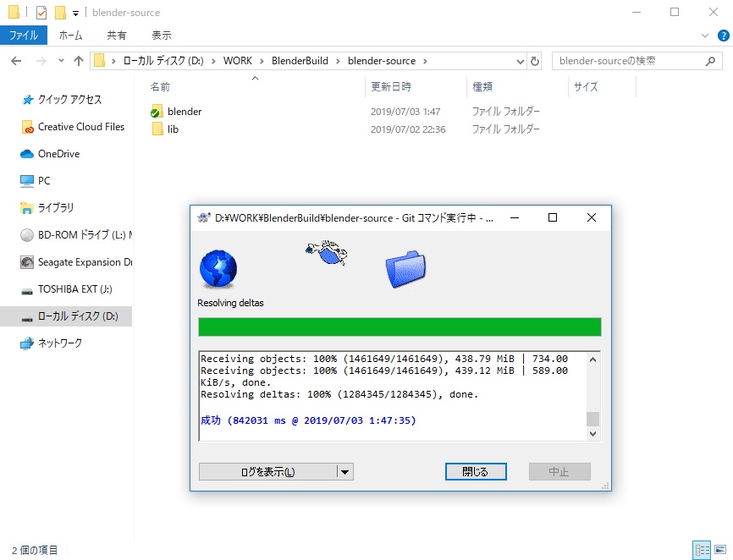Click the properties checkmark icon in the title bar
The image size is (733, 560).
tap(41, 12)
